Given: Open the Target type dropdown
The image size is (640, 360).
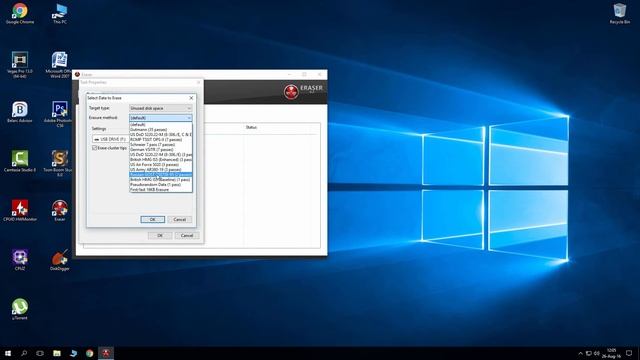Looking at the screenshot, I should point(160,108).
